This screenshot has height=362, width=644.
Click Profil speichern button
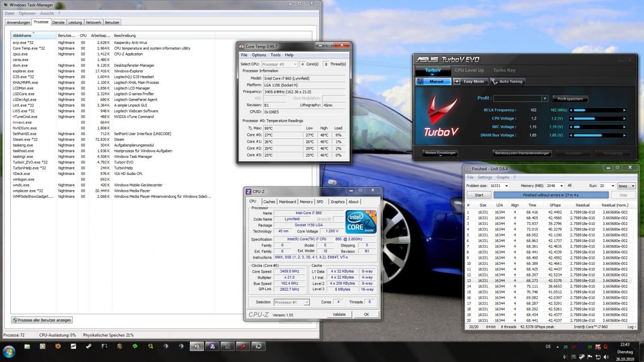pyautogui.click(x=570, y=99)
